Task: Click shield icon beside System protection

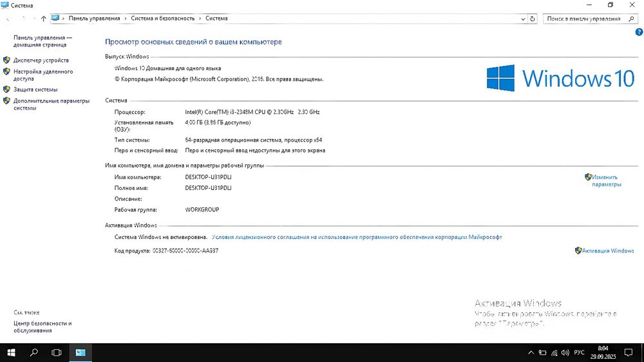Action: 6,89
